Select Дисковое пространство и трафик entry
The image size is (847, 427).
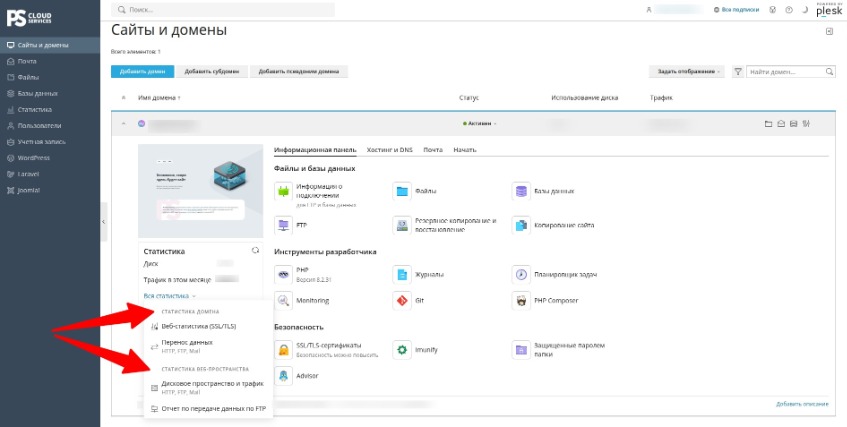pyautogui.click(x=209, y=387)
